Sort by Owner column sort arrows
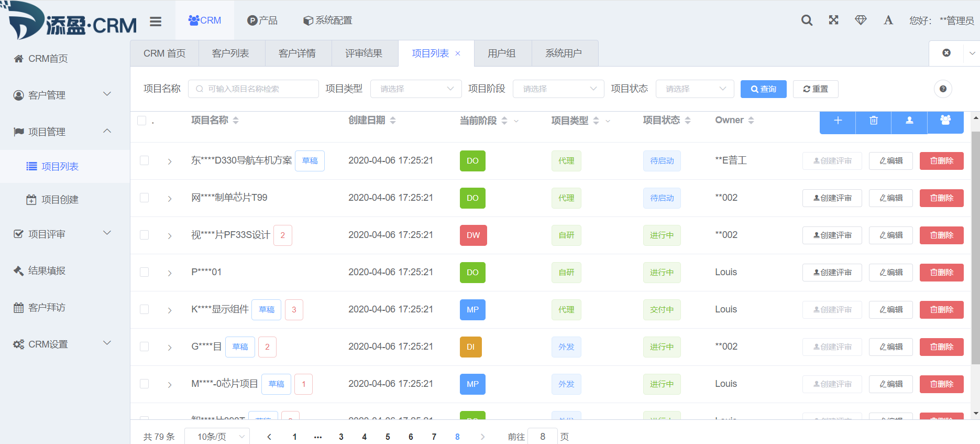Screen dimensions: 980x444 (751, 121)
